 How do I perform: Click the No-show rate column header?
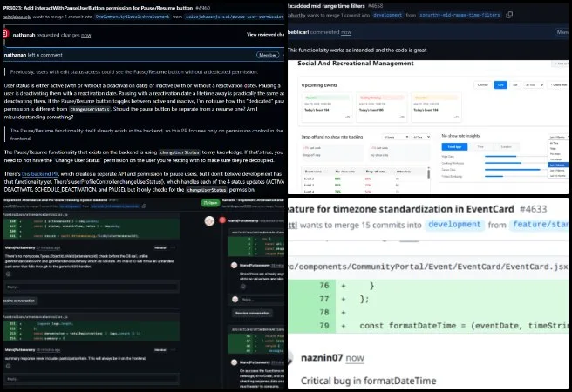(343, 172)
